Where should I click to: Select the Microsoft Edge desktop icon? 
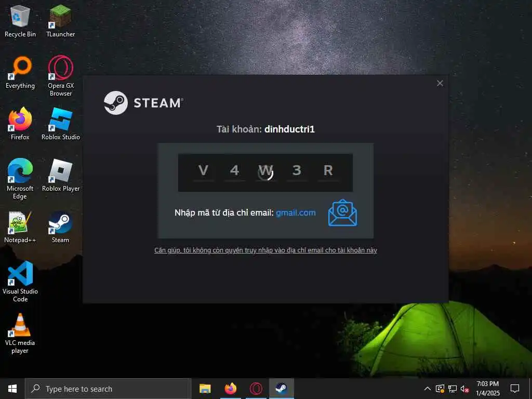[x=20, y=179]
